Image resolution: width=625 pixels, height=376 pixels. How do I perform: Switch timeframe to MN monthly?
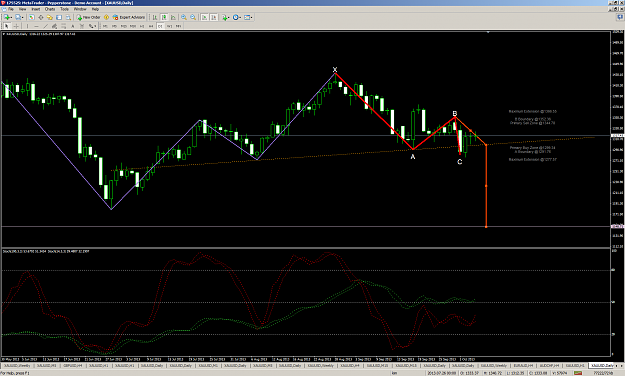click(178, 26)
